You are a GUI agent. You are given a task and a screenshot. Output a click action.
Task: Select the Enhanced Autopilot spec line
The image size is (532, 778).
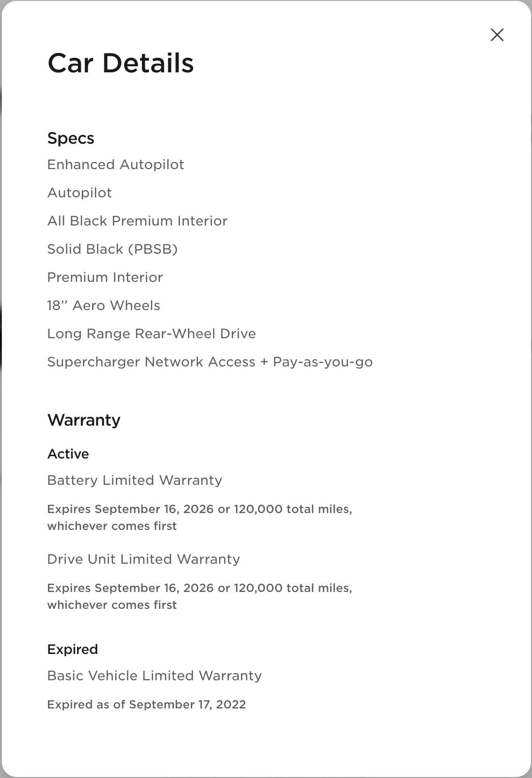116,164
